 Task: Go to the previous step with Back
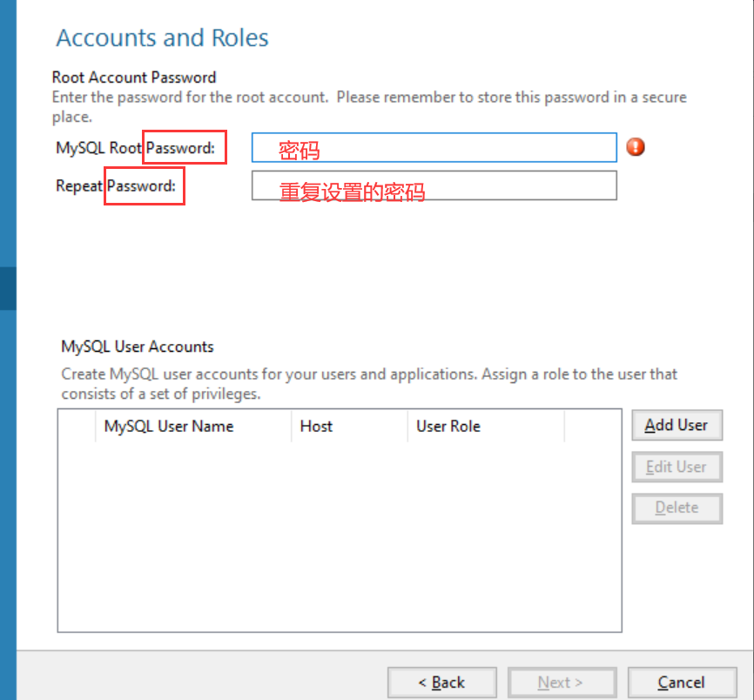(x=442, y=683)
